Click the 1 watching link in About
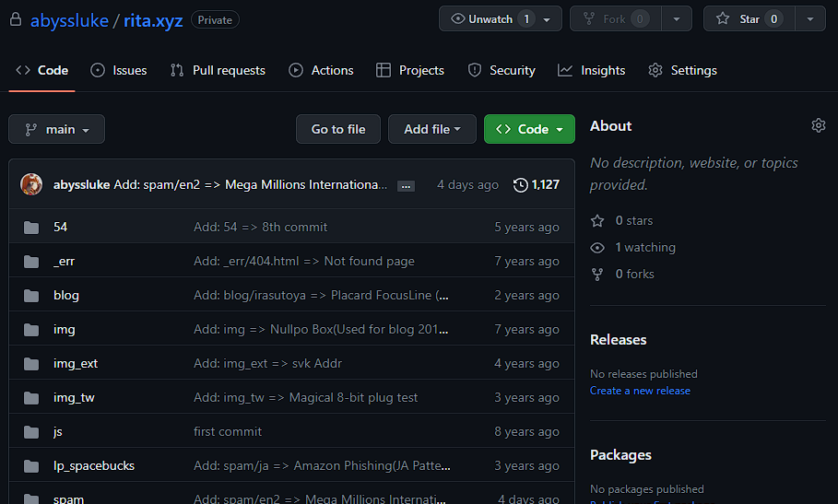 [x=633, y=248]
